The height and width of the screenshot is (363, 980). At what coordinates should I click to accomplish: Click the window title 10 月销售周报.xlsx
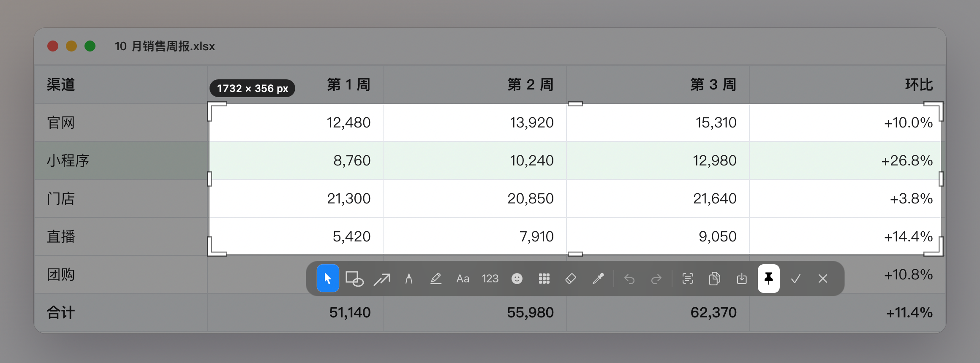pyautogui.click(x=165, y=46)
